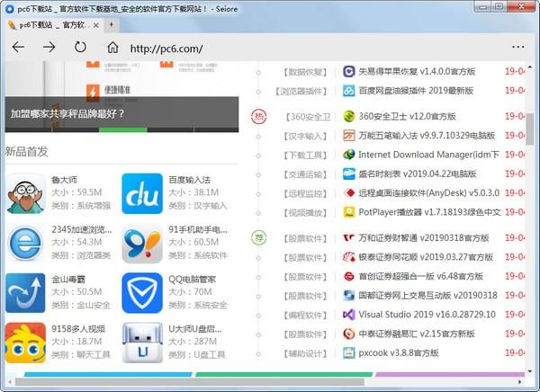Select the 【下载工具】 category
The width and height of the screenshot is (540, 392).
point(305,156)
